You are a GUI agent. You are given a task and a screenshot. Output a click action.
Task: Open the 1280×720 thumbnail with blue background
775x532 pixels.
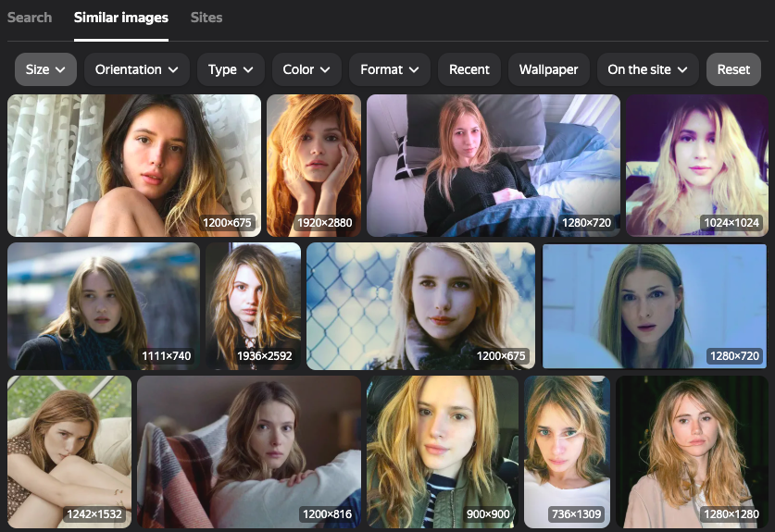(x=655, y=306)
